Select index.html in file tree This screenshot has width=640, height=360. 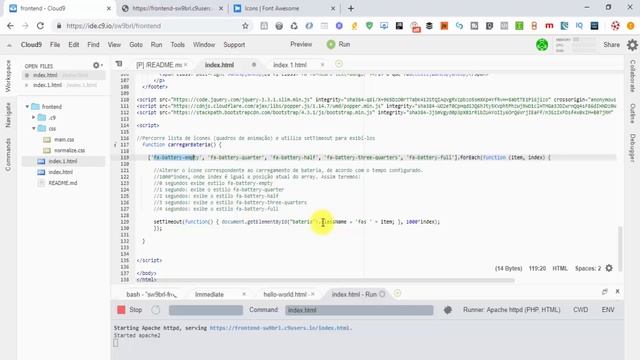(x=60, y=172)
